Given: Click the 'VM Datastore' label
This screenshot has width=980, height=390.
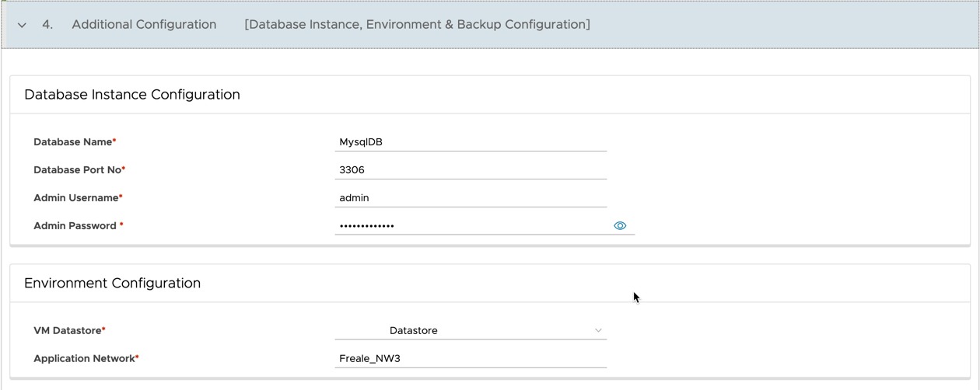Looking at the screenshot, I should 68,330.
